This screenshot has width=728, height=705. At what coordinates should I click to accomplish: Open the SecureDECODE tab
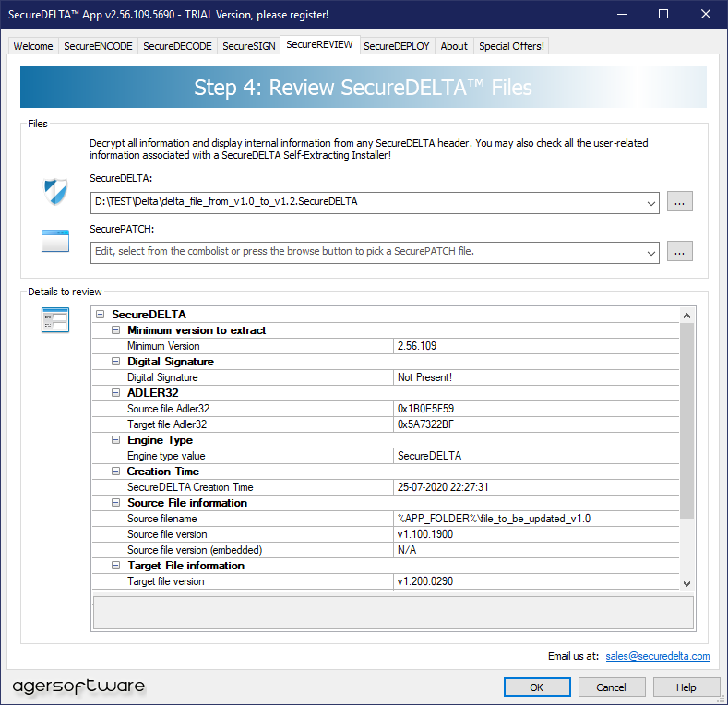pos(177,46)
